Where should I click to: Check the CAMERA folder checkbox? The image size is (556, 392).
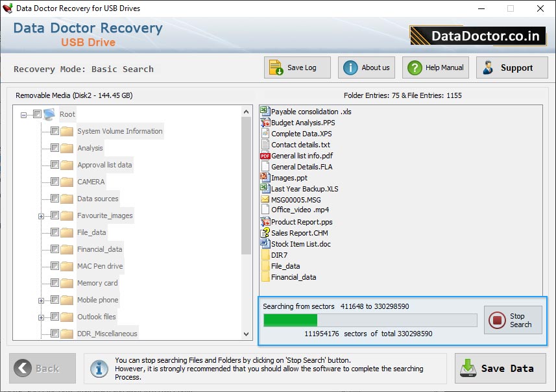coord(54,182)
